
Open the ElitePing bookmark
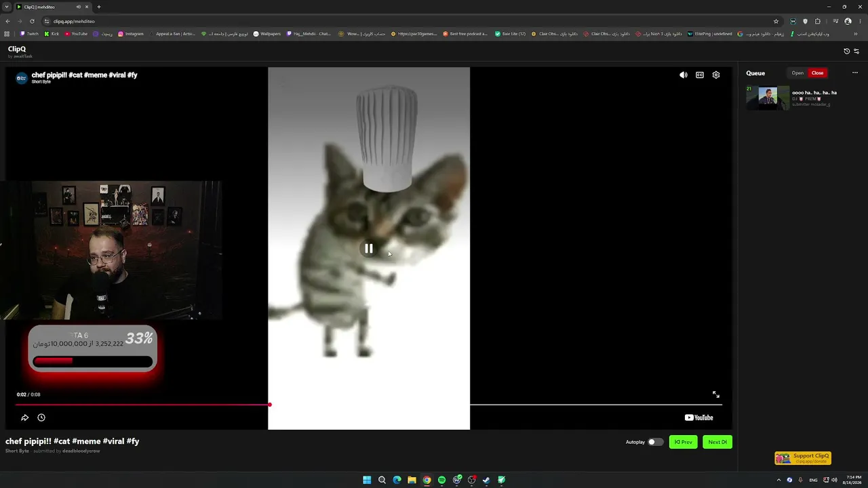(x=710, y=34)
